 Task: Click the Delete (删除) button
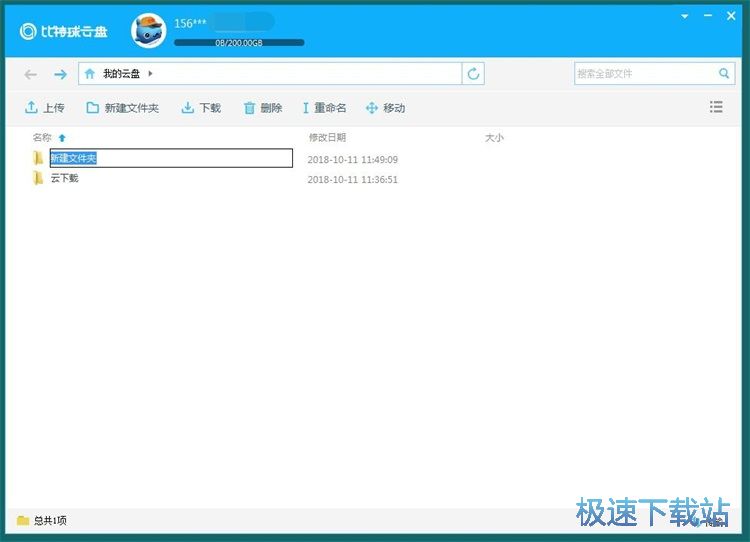262,108
